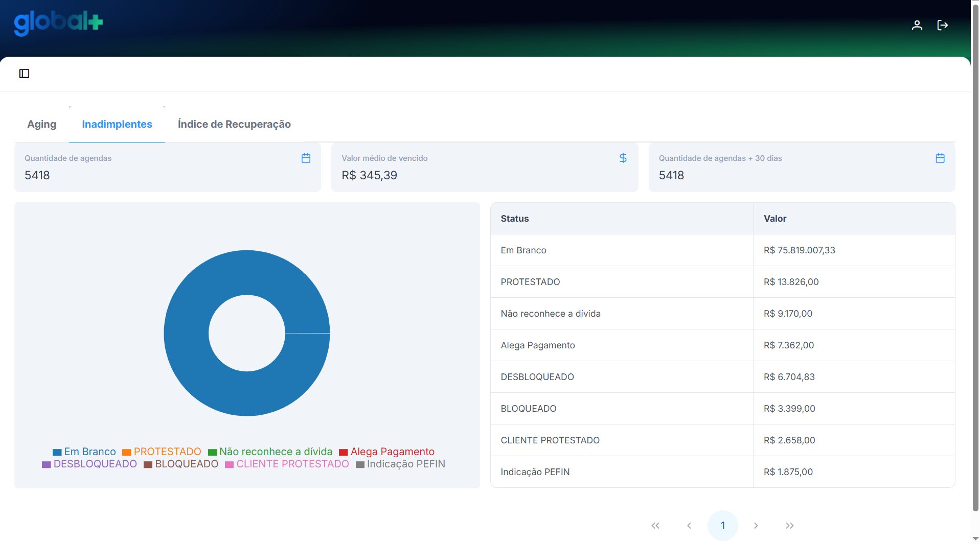Select page 1 in pagination
Image resolution: width=980 pixels, height=544 pixels.
pos(722,526)
